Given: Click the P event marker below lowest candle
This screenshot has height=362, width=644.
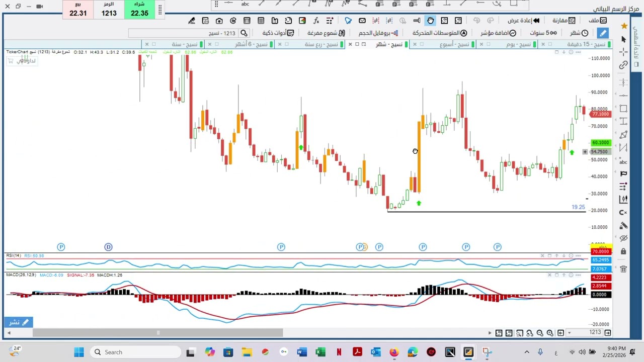Looking at the screenshot, I should [379, 247].
